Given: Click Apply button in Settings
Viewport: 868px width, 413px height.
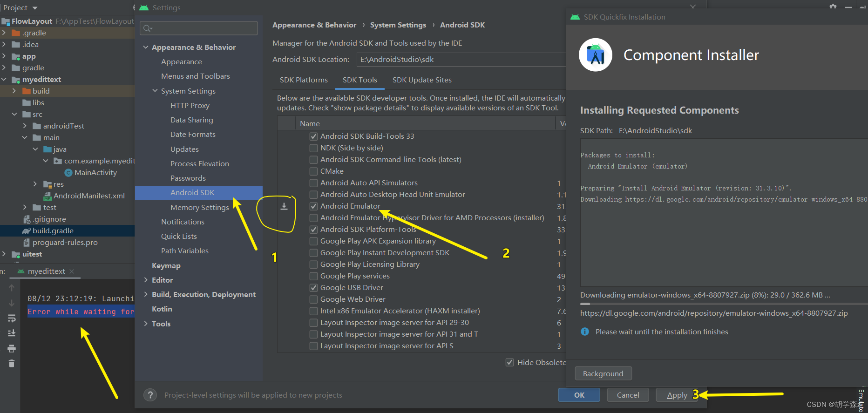Looking at the screenshot, I should pyautogui.click(x=677, y=395).
